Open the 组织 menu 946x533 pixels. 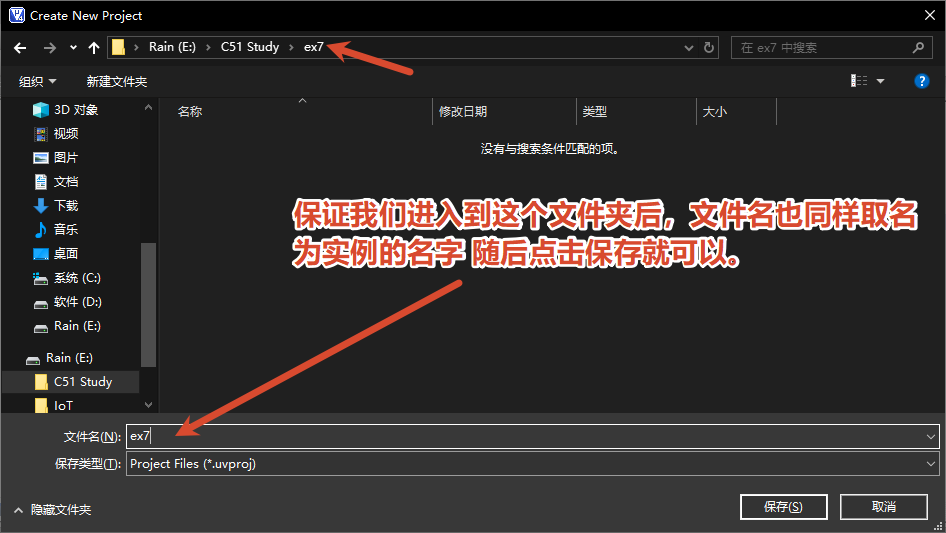click(x=37, y=81)
